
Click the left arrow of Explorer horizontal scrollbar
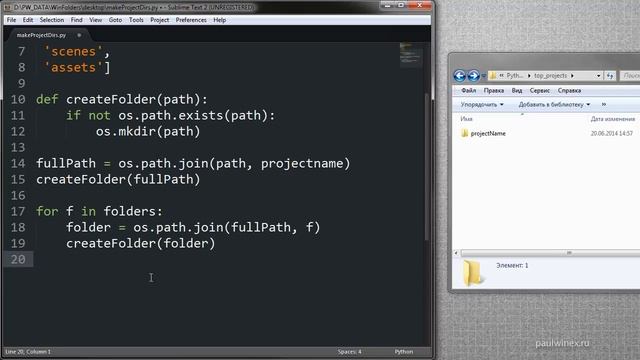pos(456,253)
